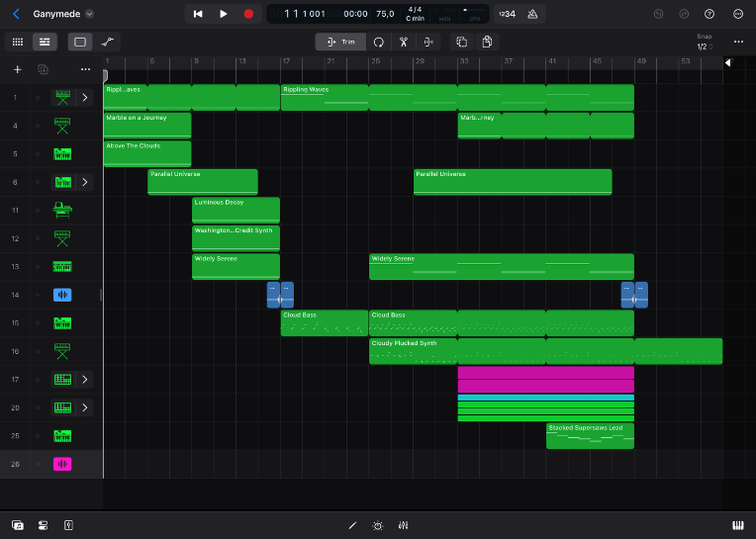Click the red Record button
Screen dimensions: 756x539
248,14
